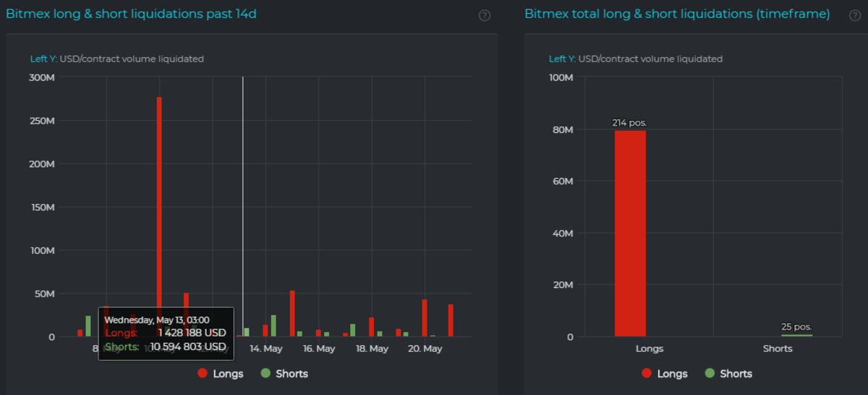The width and height of the screenshot is (868, 395).
Task: Click '100M' y-axis label in total chart
Action: (561, 77)
